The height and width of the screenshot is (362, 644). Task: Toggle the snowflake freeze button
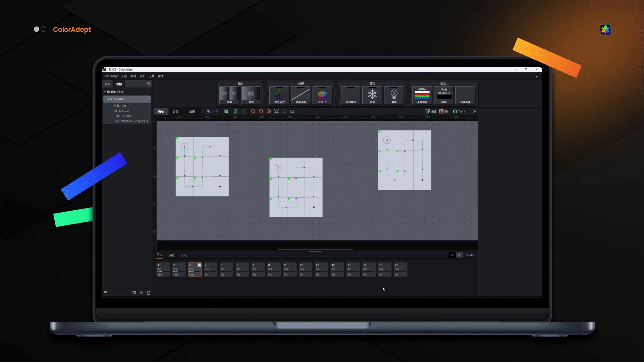pos(372,95)
